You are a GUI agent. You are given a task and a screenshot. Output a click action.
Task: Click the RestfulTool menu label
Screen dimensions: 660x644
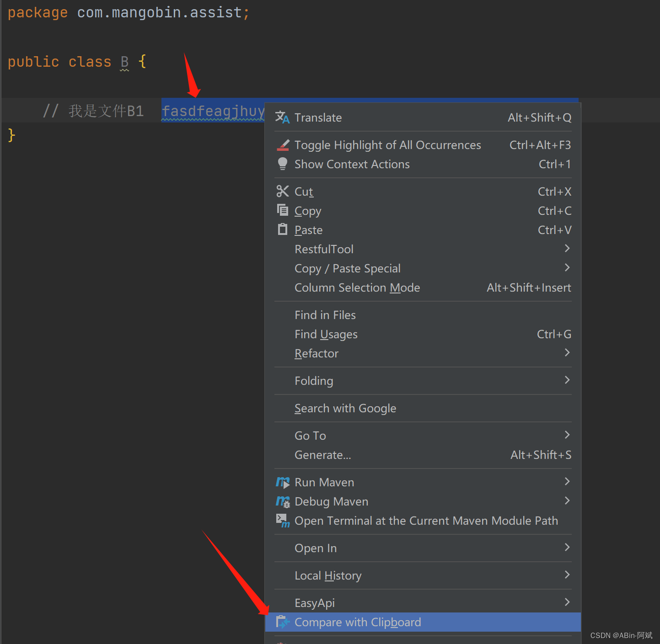click(x=324, y=249)
